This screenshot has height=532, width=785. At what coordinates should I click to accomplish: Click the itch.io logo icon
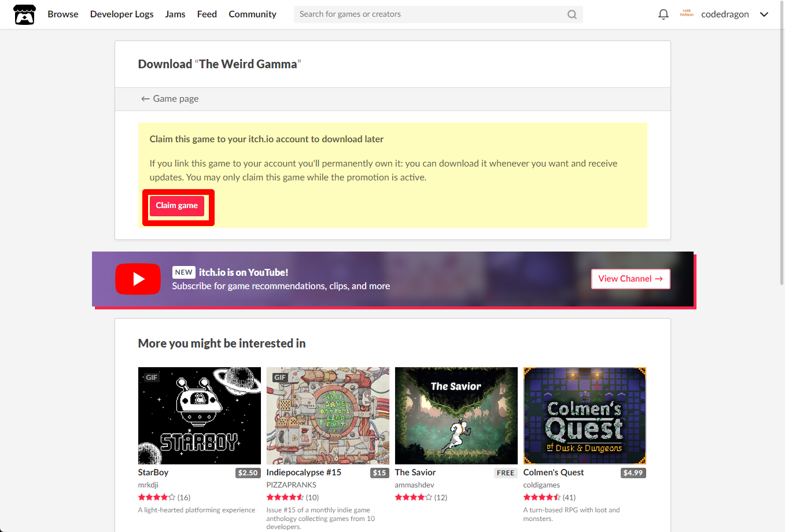point(24,14)
